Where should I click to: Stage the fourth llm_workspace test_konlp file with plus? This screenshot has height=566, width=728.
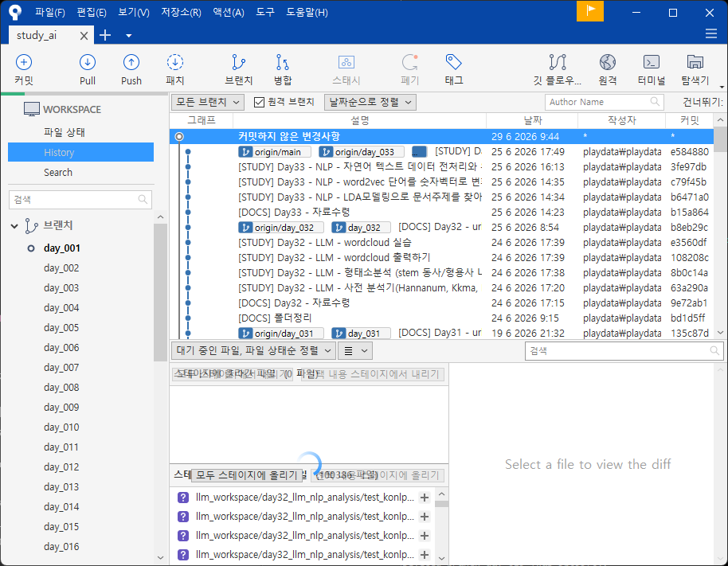point(425,554)
